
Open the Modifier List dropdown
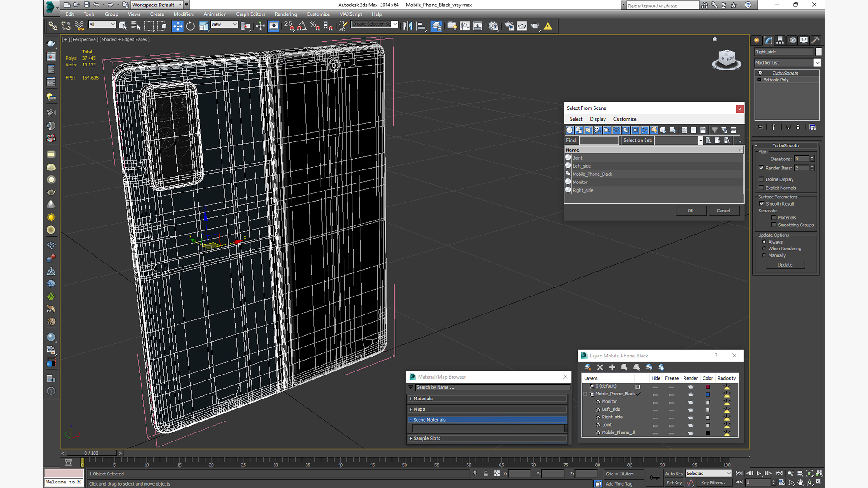787,63
